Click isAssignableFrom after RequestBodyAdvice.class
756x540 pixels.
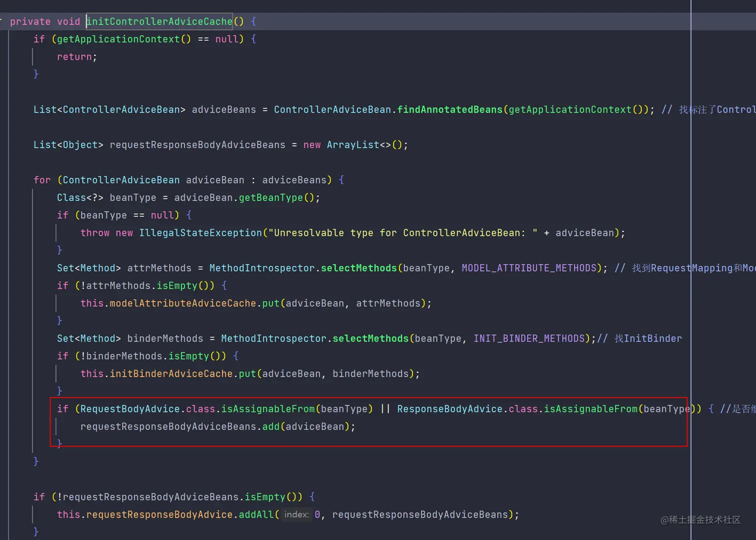click(268, 409)
